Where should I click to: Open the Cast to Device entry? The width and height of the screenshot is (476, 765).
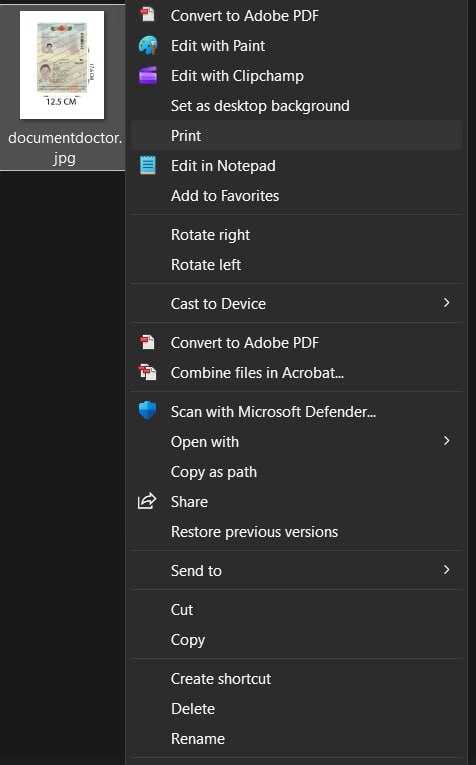pos(297,303)
